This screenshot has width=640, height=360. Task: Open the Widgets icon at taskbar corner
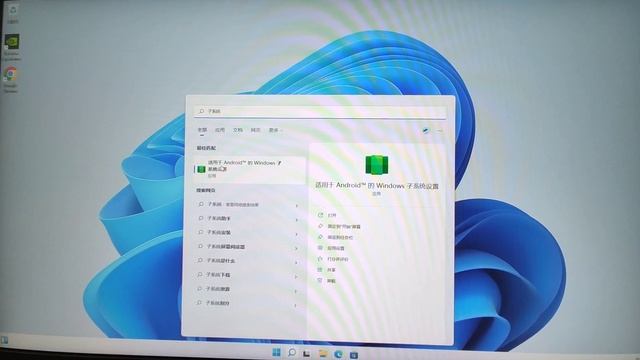pyautogui.click(x=4, y=340)
